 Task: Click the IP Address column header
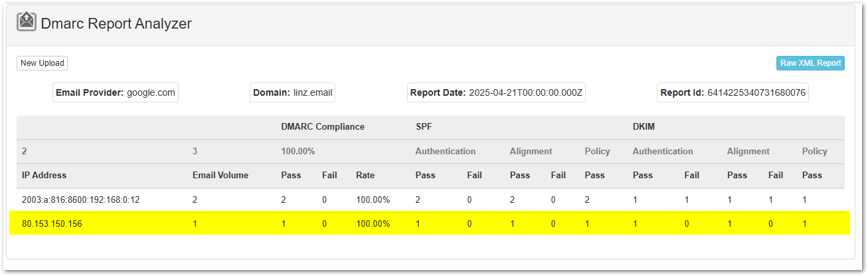click(44, 176)
